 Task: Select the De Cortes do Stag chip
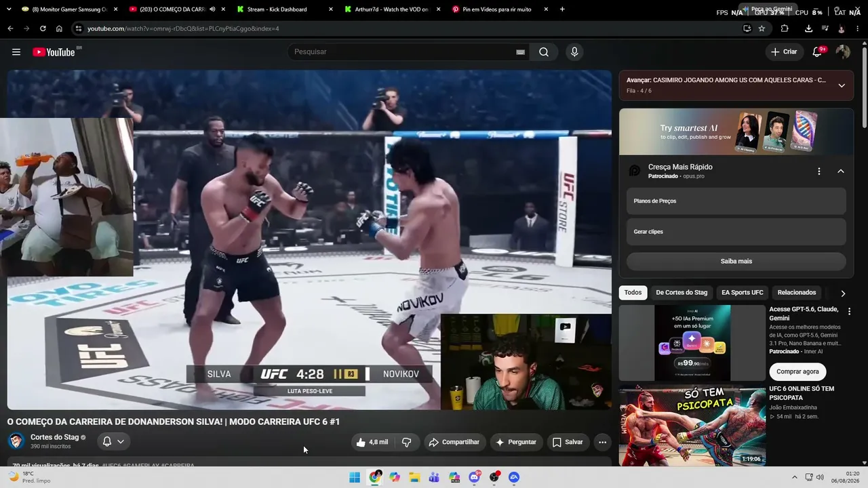[682, 293]
